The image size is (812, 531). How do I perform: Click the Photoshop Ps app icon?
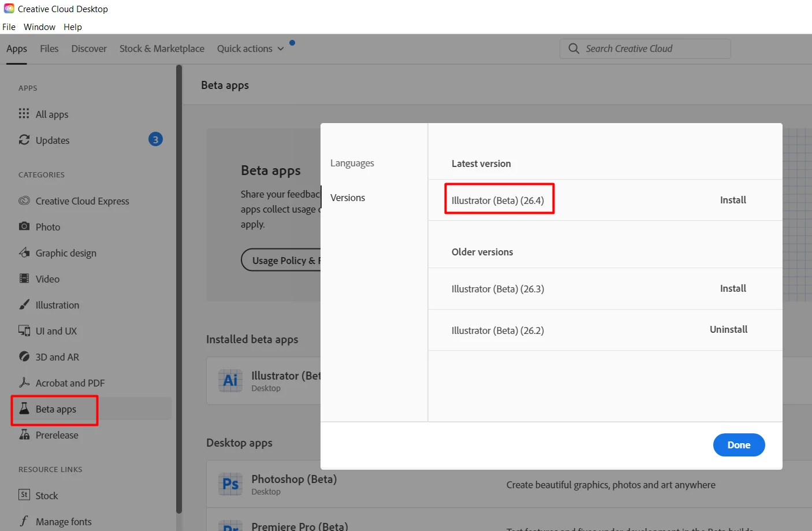pos(230,484)
